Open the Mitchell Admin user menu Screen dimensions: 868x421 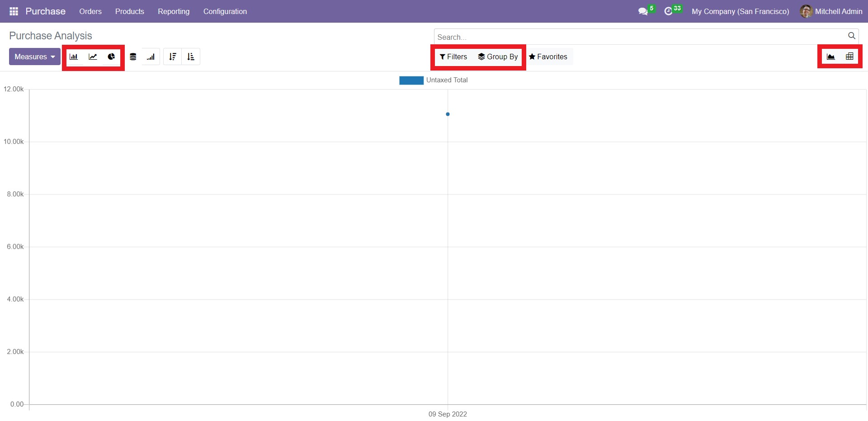tap(831, 11)
